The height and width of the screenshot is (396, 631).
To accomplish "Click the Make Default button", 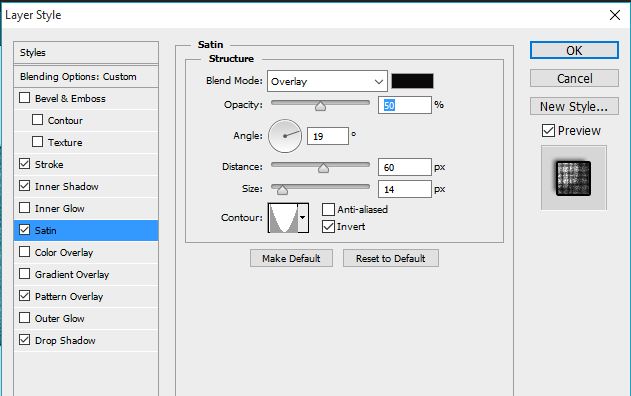I will pos(291,258).
